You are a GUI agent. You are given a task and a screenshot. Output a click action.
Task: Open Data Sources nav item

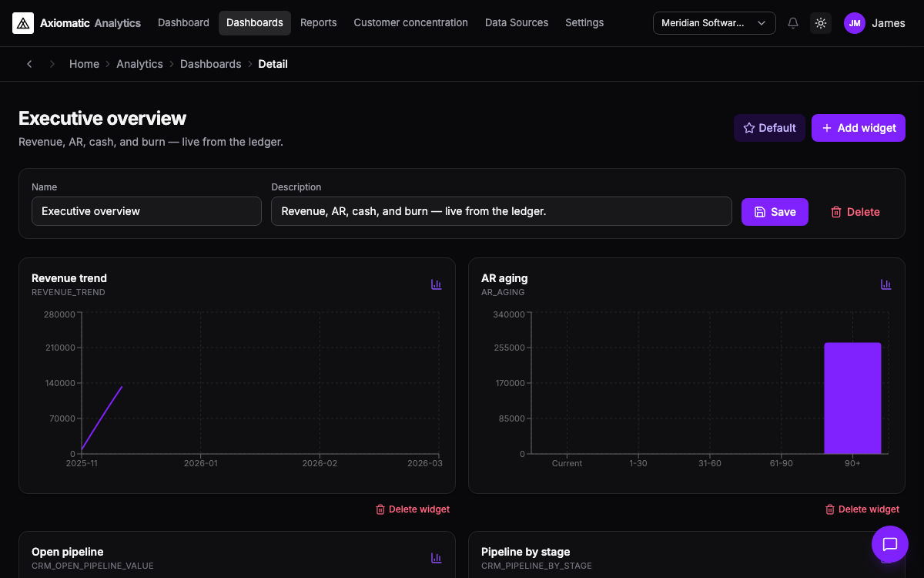[x=517, y=23]
